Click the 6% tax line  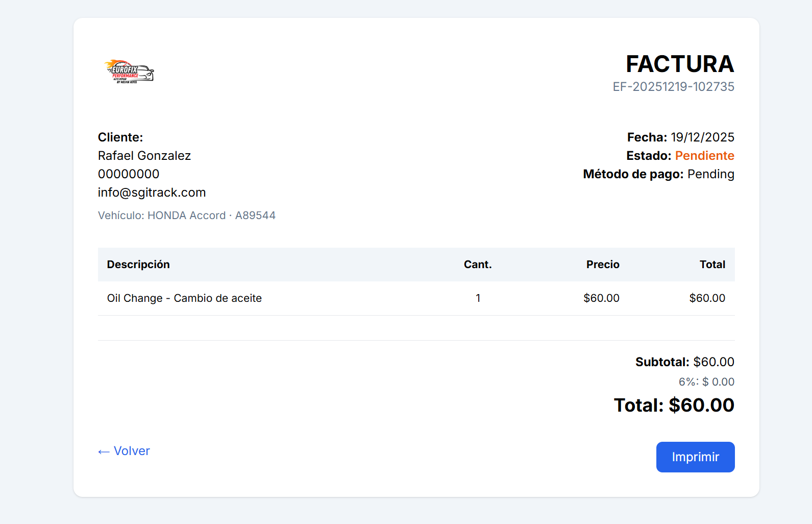coord(706,382)
